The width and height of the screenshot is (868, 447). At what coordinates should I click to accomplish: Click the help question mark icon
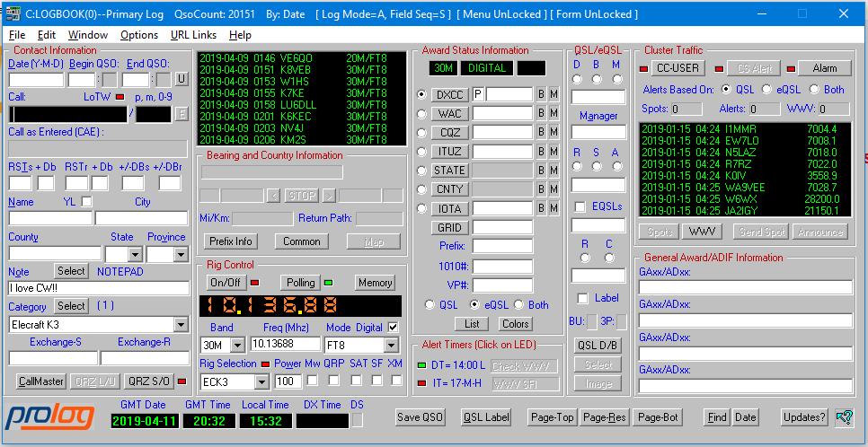tap(844, 416)
